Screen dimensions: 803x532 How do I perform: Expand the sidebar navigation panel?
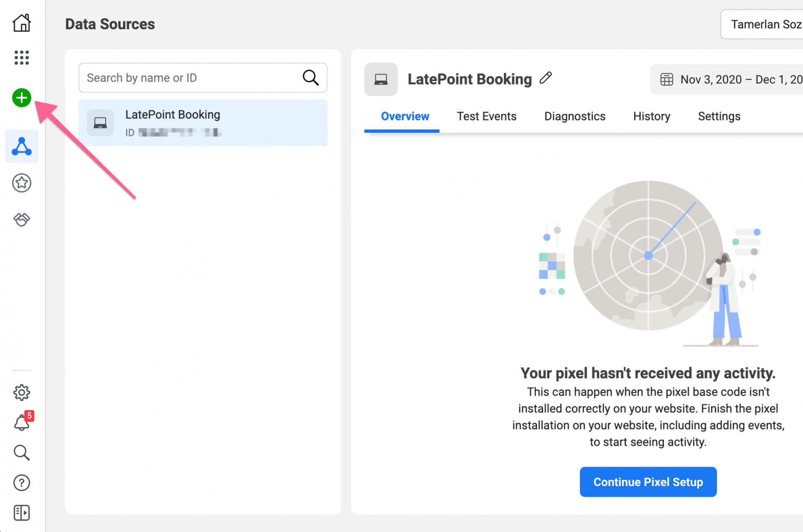pos(21,513)
